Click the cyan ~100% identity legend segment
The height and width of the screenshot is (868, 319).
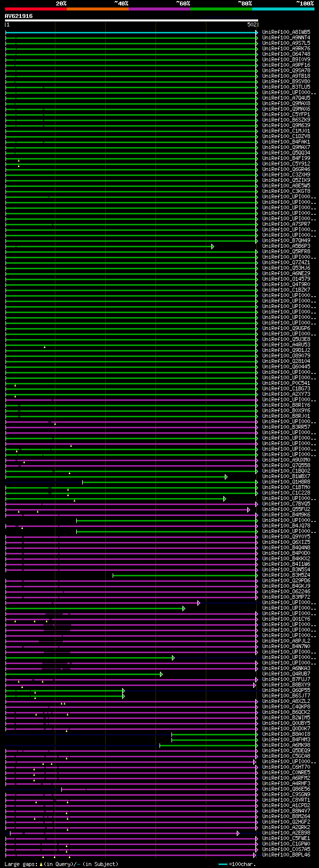coord(283,9)
